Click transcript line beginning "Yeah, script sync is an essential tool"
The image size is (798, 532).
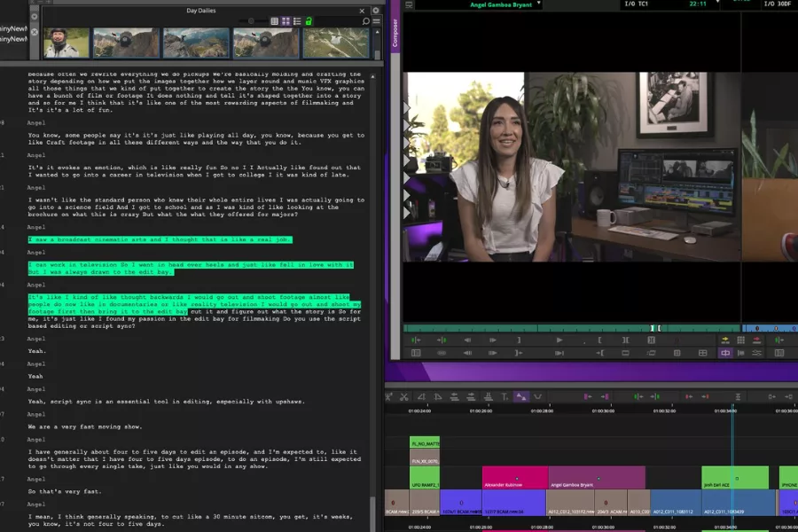[167, 401]
